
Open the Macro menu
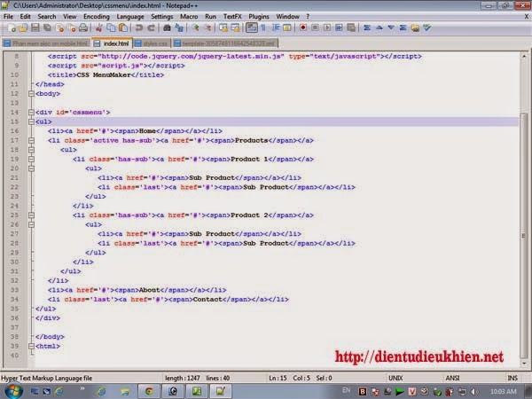coord(189,17)
